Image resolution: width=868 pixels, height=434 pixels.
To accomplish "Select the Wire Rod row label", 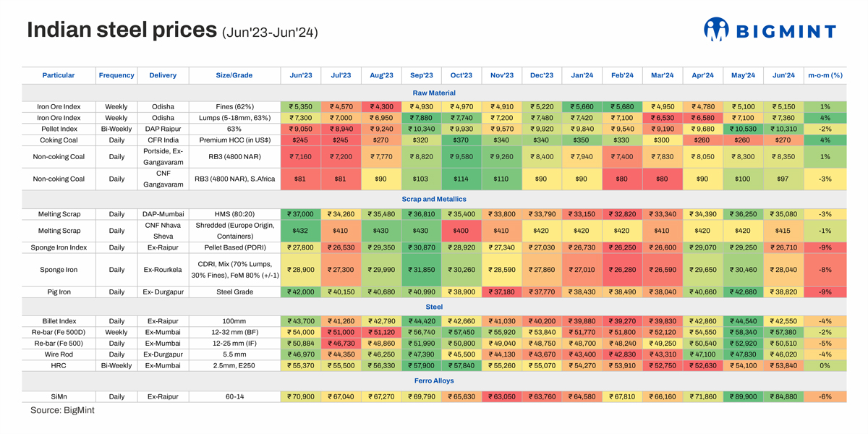I will click(59, 354).
